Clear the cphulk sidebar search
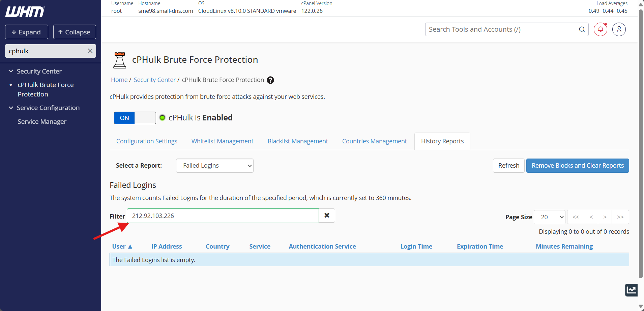Viewport: 644px width, 311px height. coord(90,51)
